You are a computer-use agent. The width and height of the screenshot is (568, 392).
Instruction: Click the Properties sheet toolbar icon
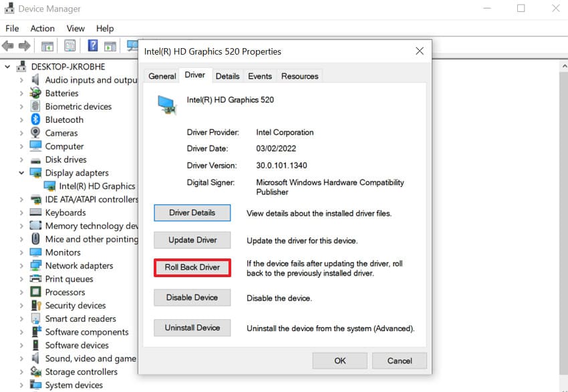70,45
